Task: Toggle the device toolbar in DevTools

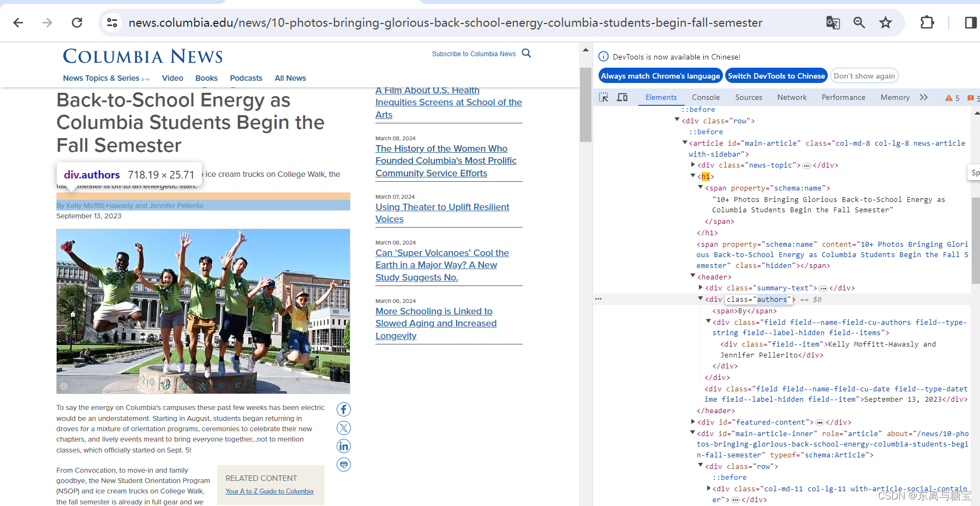Action: (622, 97)
